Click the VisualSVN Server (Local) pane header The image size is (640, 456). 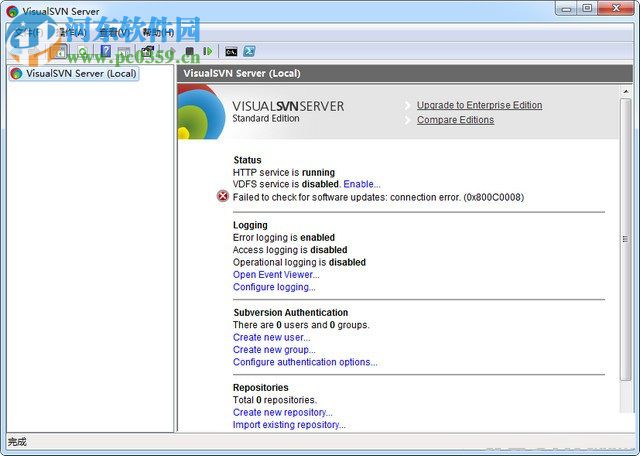(x=405, y=73)
